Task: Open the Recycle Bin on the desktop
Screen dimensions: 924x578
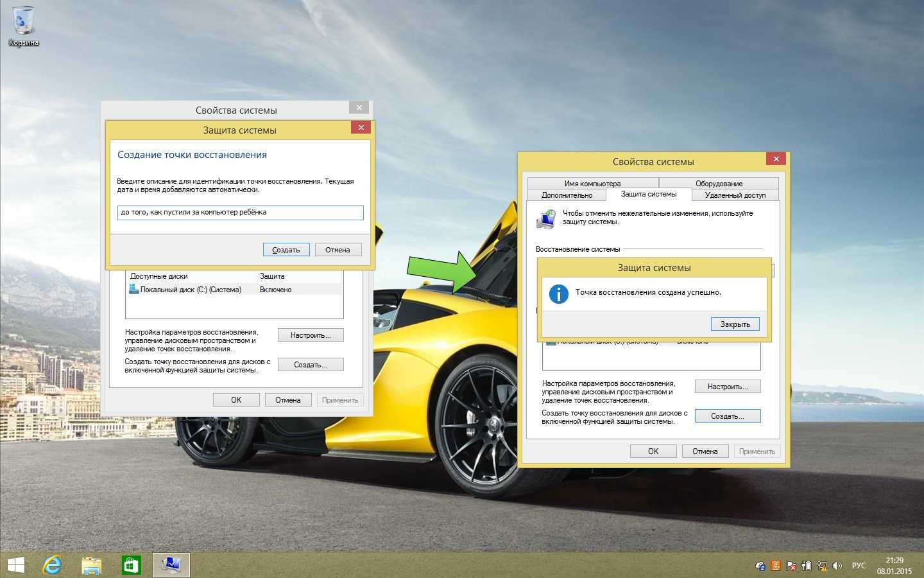Action: click(x=23, y=26)
